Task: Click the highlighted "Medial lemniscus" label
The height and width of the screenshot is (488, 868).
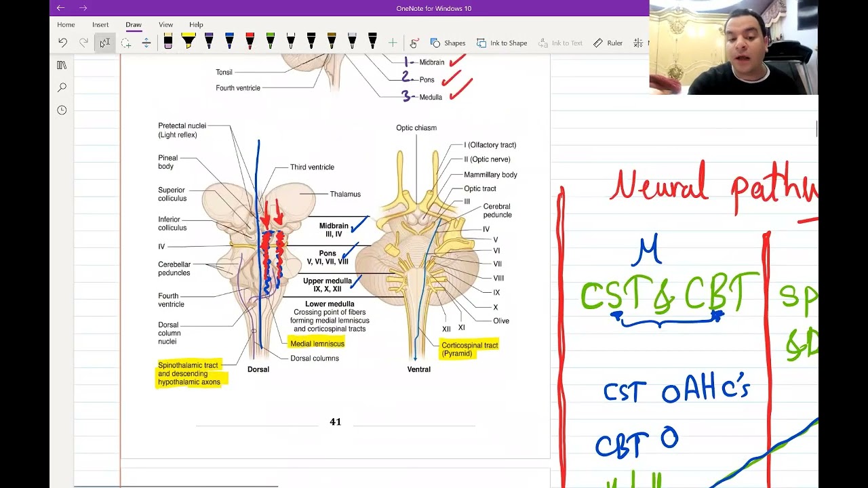Action: click(x=317, y=344)
